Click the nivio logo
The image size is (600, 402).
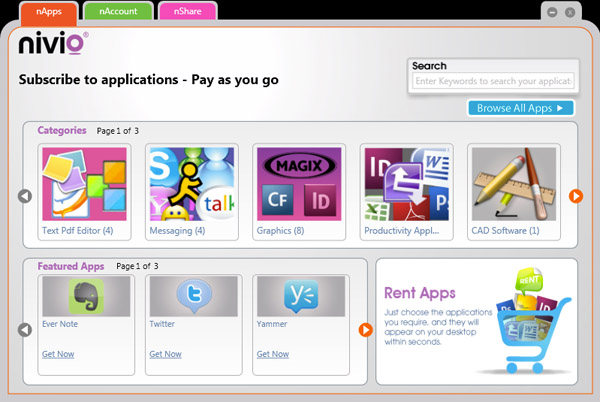pos(53,43)
